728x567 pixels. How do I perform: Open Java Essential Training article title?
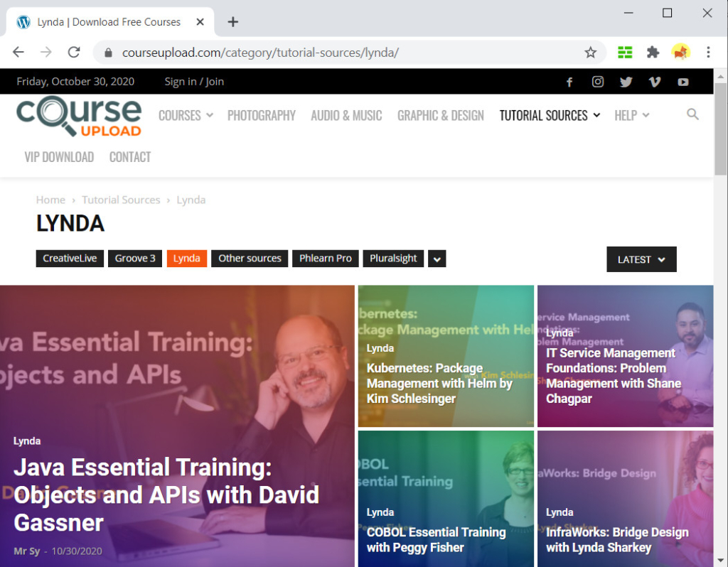[166, 495]
